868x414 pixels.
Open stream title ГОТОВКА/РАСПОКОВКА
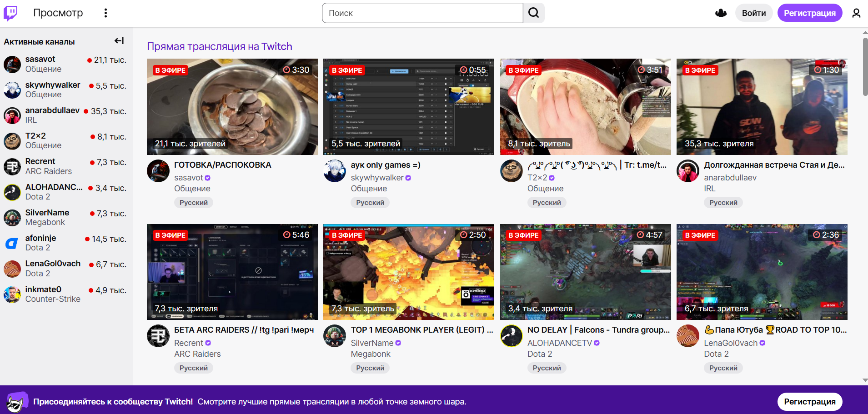point(223,165)
